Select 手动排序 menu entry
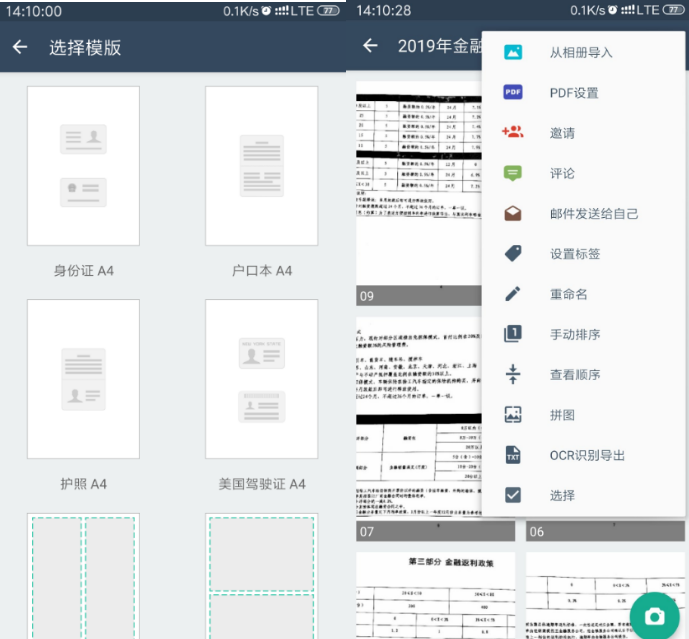The height and width of the screenshot is (639, 689). tap(583, 334)
